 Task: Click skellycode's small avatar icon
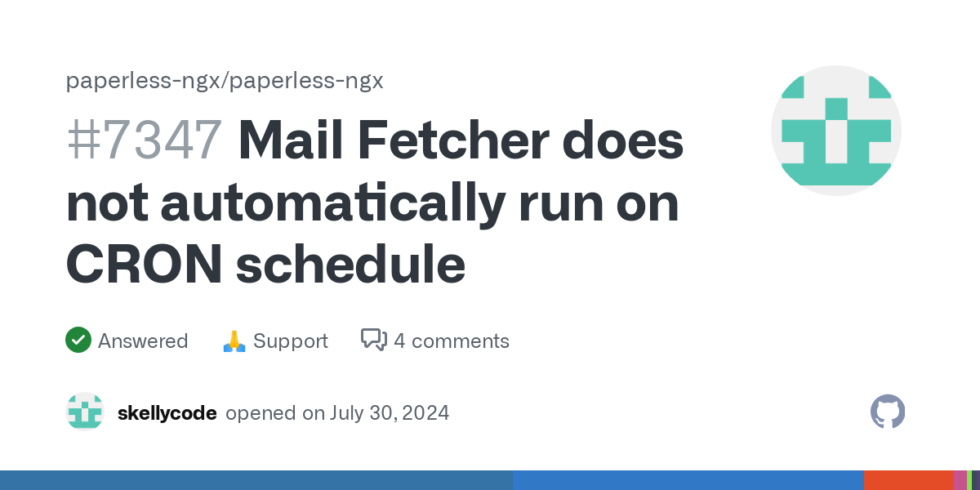[85, 412]
